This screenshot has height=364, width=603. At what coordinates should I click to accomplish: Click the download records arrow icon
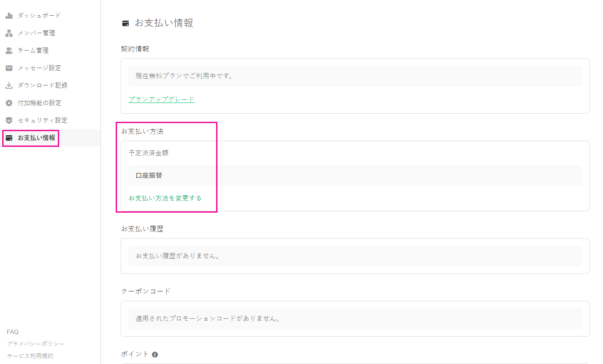(x=9, y=86)
